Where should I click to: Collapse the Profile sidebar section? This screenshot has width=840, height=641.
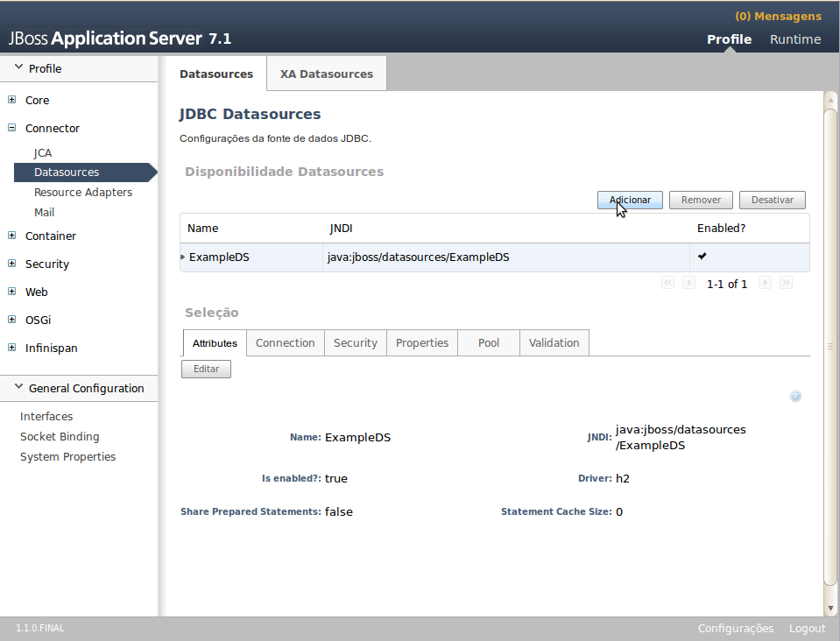(x=18, y=67)
